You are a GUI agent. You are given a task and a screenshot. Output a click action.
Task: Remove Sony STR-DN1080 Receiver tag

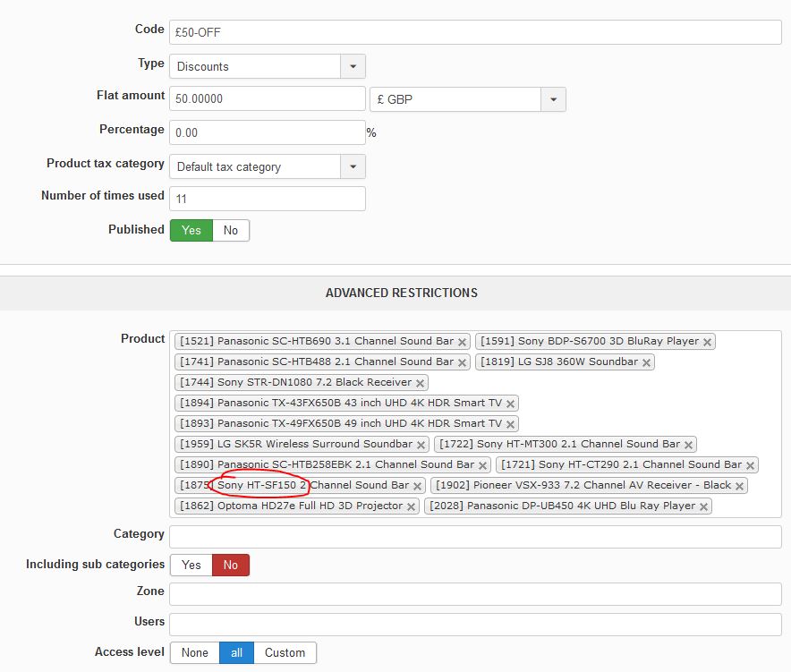tap(420, 383)
